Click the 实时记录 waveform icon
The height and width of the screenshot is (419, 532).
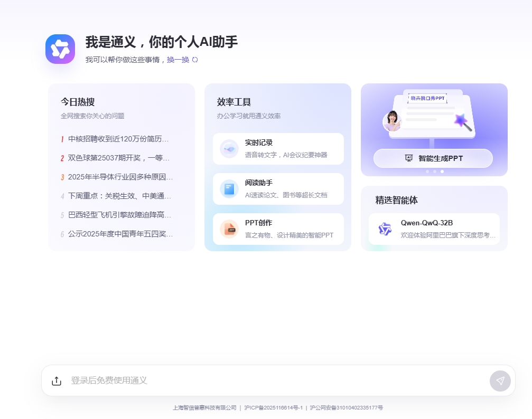229,149
